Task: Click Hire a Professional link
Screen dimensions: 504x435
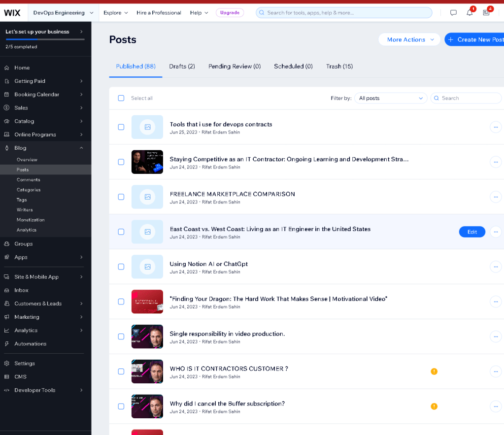Action: coord(159,13)
